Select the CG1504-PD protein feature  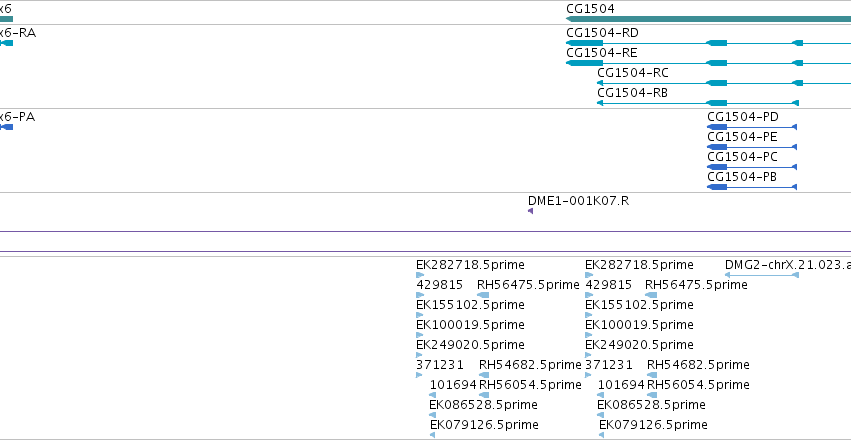(752, 127)
